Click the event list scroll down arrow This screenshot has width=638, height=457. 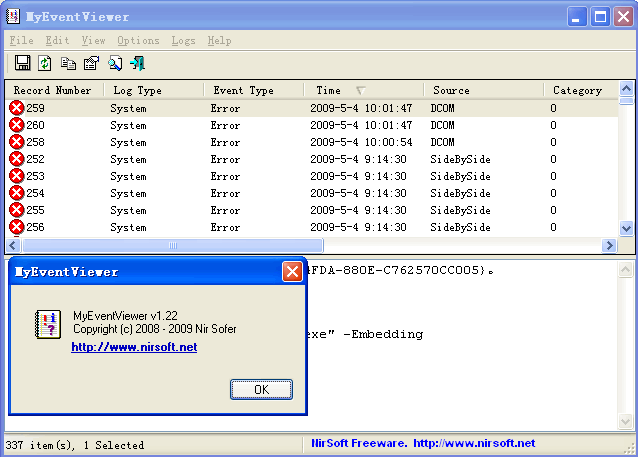(627, 228)
